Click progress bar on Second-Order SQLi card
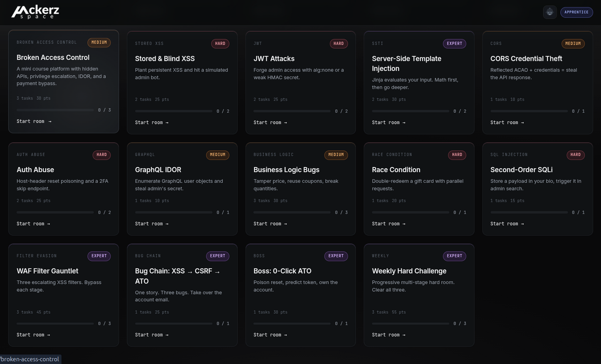The image size is (601, 364). pos(529,212)
